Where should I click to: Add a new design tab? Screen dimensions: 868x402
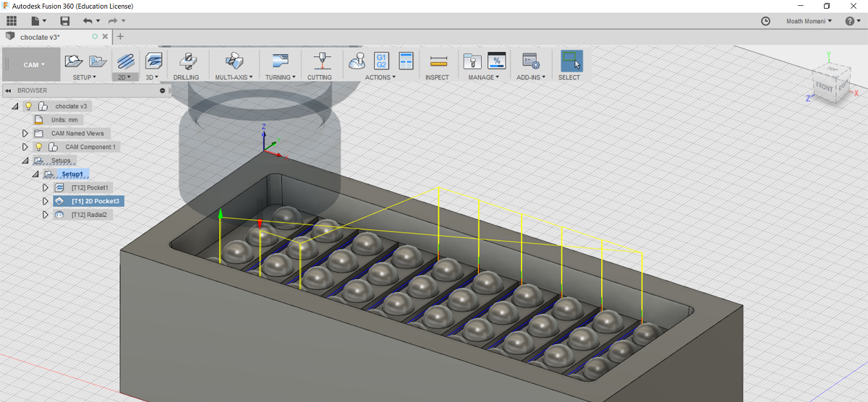click(x=120, y=36)
